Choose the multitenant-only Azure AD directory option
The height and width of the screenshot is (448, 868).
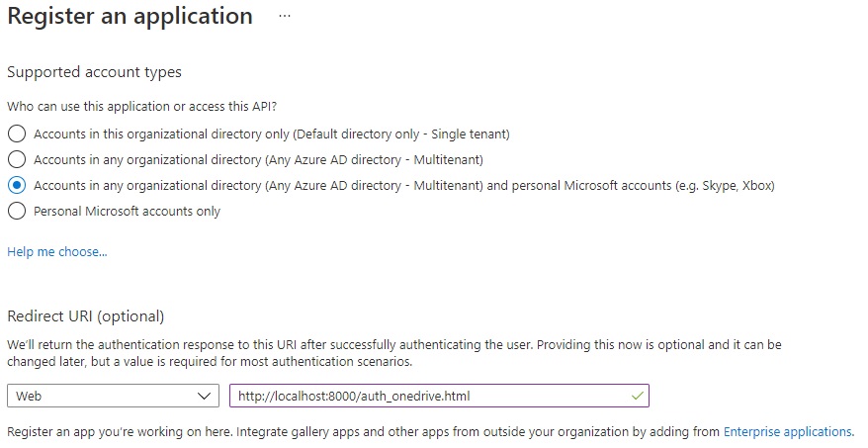point(16,159)
